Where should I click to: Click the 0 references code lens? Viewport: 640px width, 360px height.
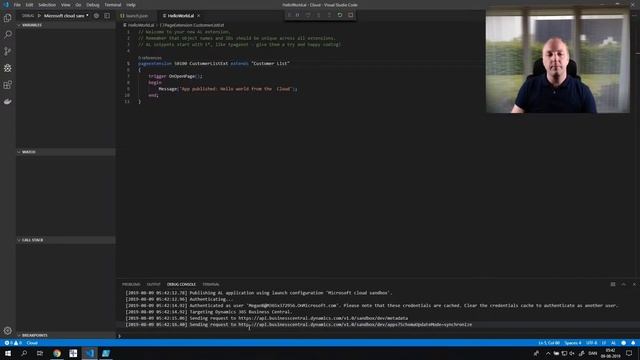[150, 58]
